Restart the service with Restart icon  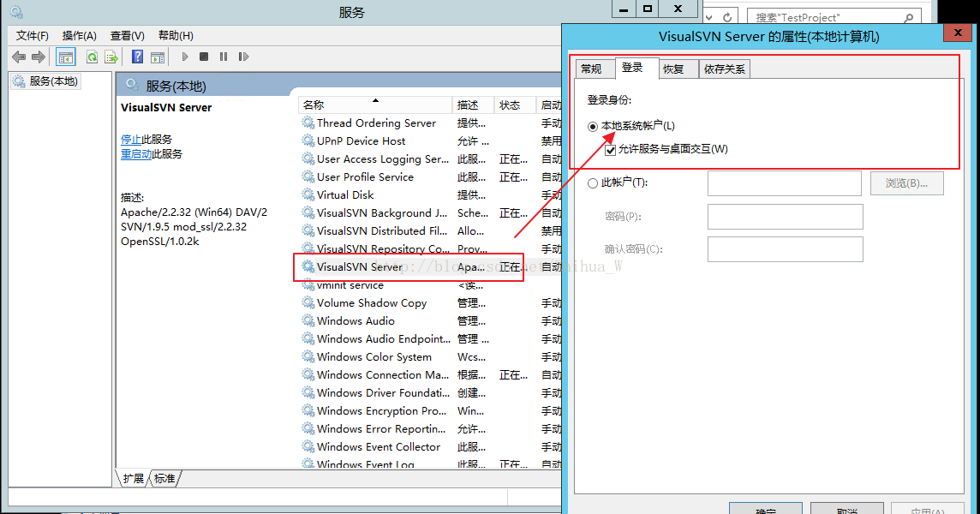pyautogui.click(x=243, y=57)
